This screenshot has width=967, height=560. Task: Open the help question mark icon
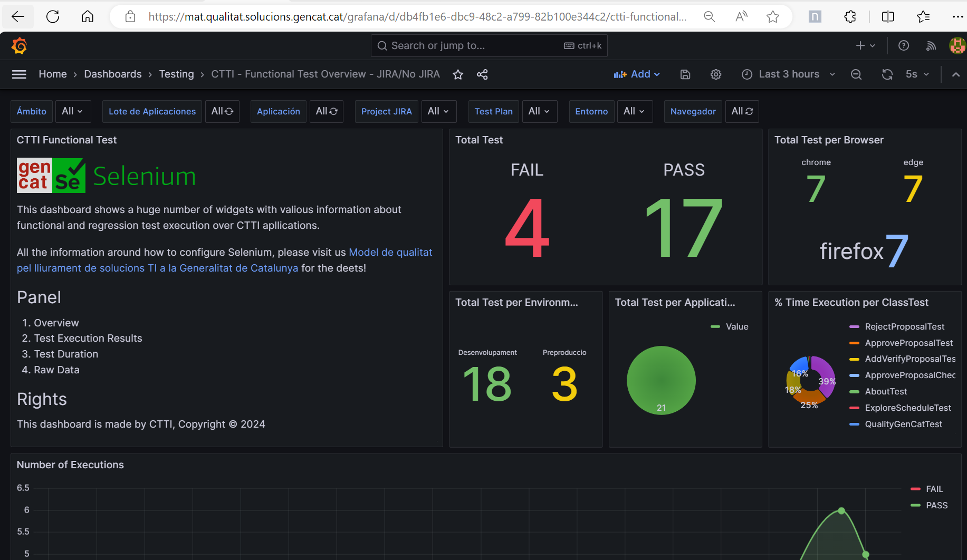tap(904, 46)
